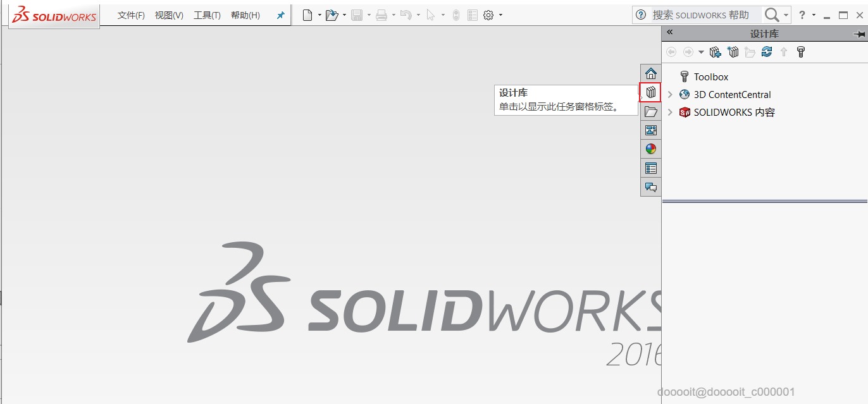Expand the dropdown arrow beside the Options gear
The image size is (868, 404).
pyautogui.click(x=500, y=15)
